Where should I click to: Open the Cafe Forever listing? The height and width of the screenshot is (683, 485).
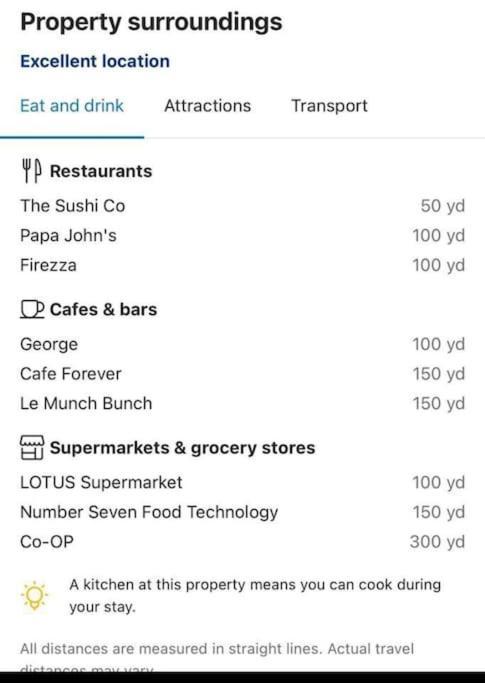pos(242,374)
